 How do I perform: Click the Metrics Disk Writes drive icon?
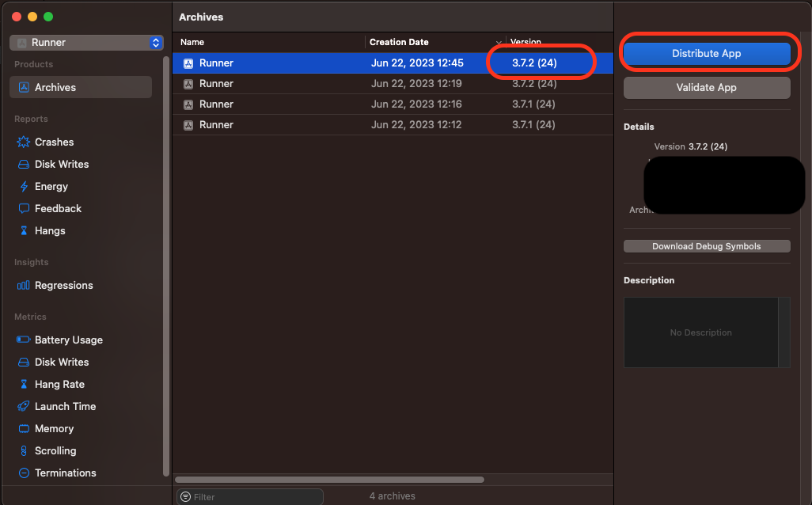(24, 362)
